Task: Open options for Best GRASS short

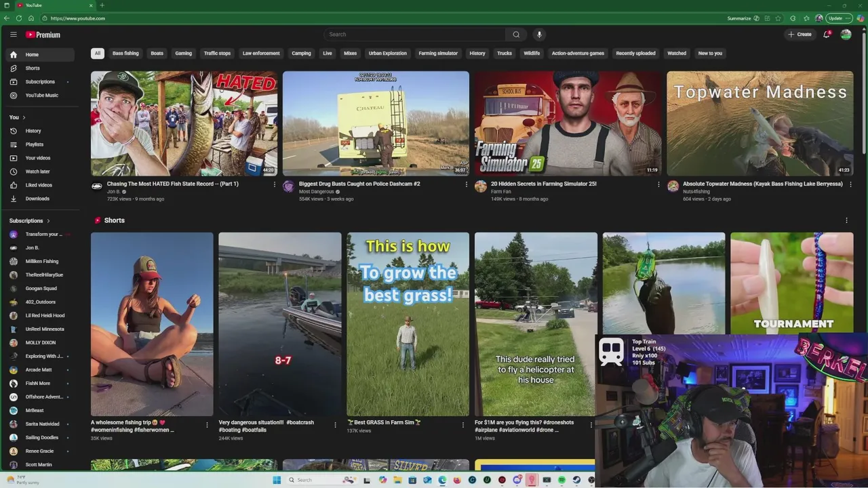Action: coord(462,425)
